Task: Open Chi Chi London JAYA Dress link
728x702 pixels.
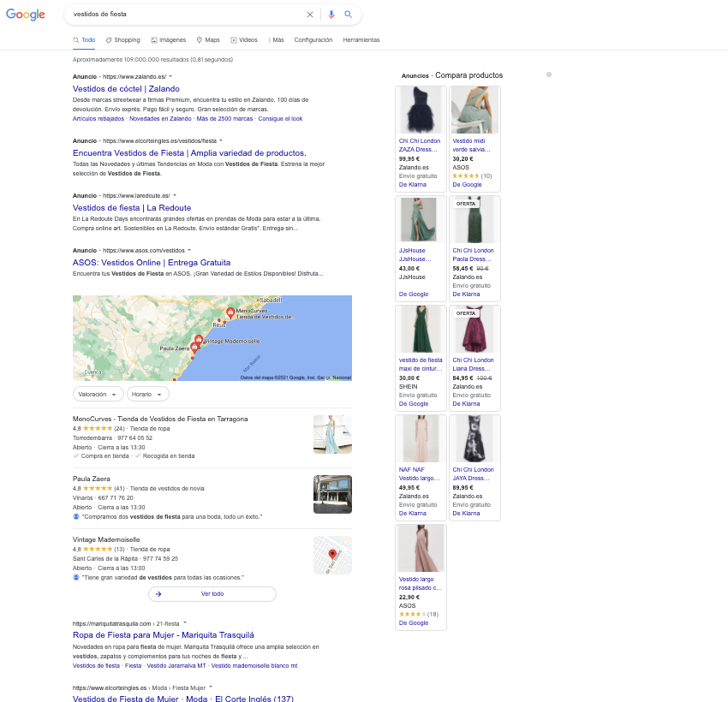Action: point(473,473)
